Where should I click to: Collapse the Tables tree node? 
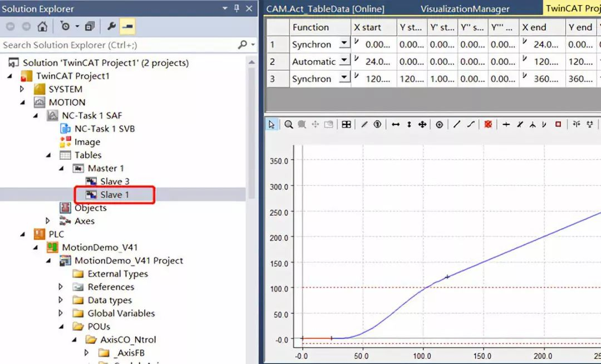pos(48,156)
